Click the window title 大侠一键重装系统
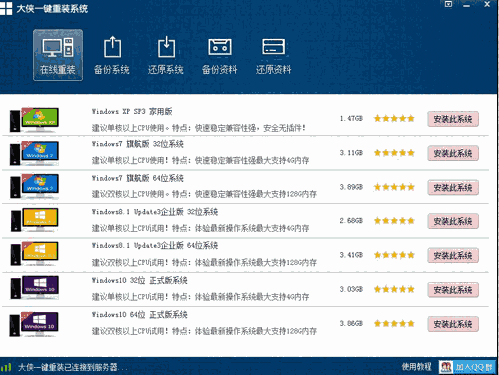This screenshot has width=499, height=375. pos(52,8)
